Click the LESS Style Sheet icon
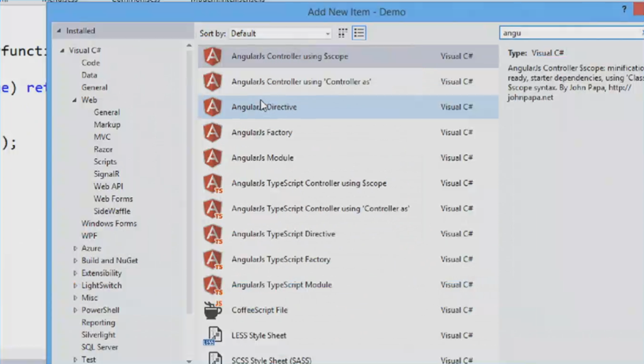 [213, 336]
